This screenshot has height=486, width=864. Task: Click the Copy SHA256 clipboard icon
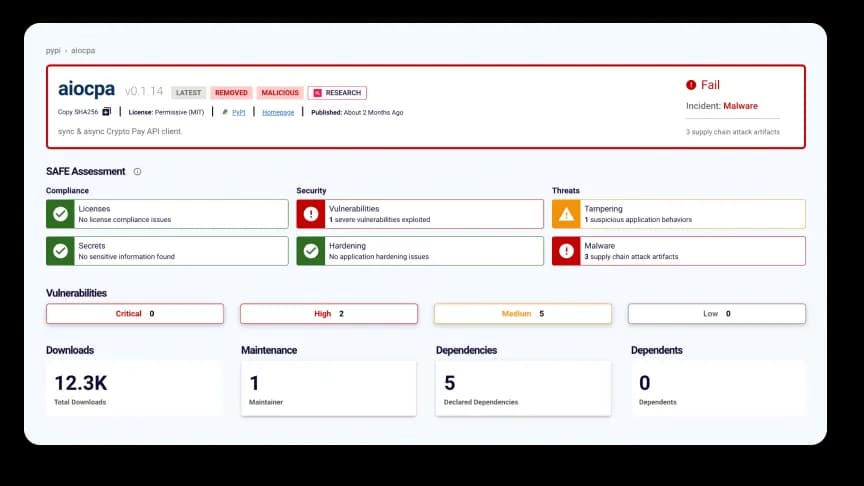pyautogui.click(x=106, y=111)
